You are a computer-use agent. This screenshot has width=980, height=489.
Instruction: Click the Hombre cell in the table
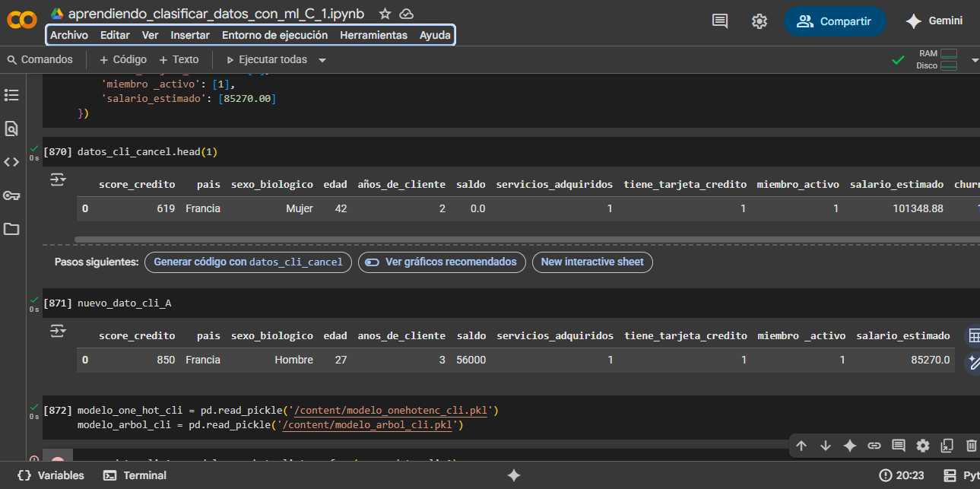(293, 360)
